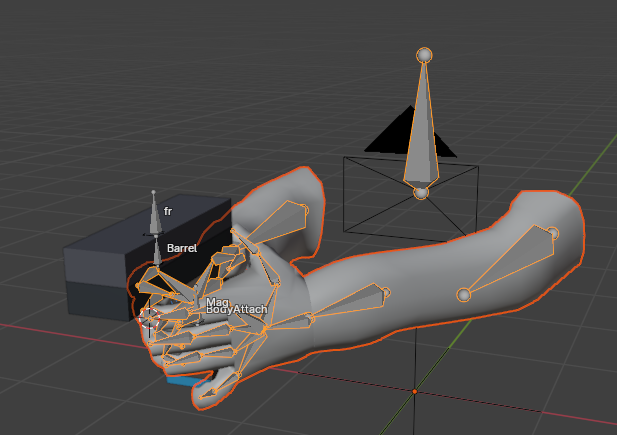Click the Mag bone label
This screenshot has width=617, height=435.
click(217, 302)
